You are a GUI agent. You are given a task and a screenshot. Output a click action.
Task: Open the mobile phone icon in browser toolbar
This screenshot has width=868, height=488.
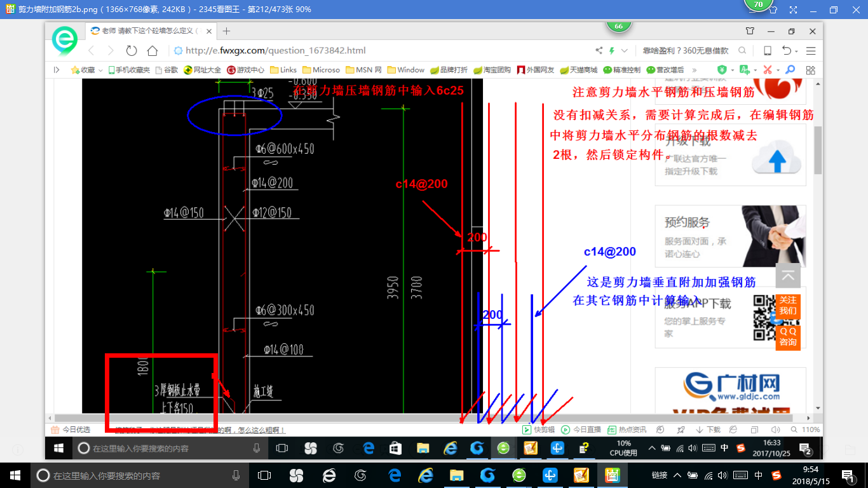[x=768, y=51]
